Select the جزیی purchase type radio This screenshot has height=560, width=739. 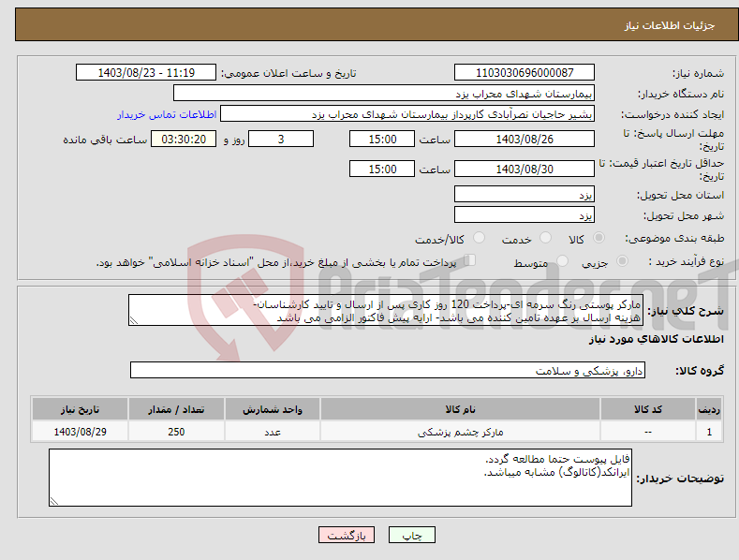coord(622,260)
